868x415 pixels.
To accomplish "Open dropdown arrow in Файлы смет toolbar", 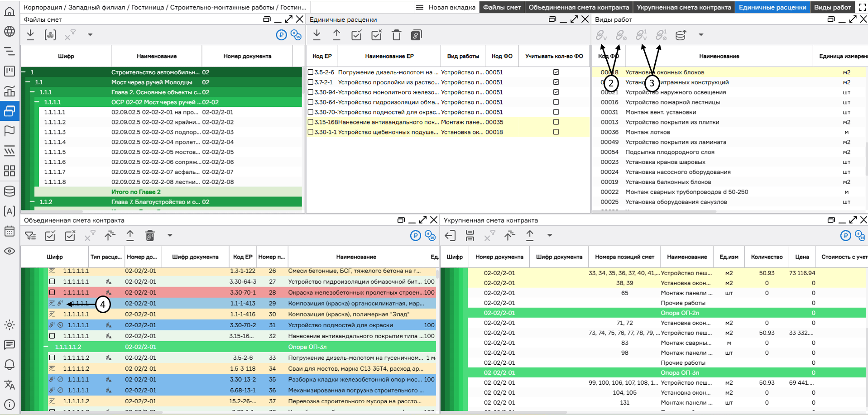I will (90, 35).
